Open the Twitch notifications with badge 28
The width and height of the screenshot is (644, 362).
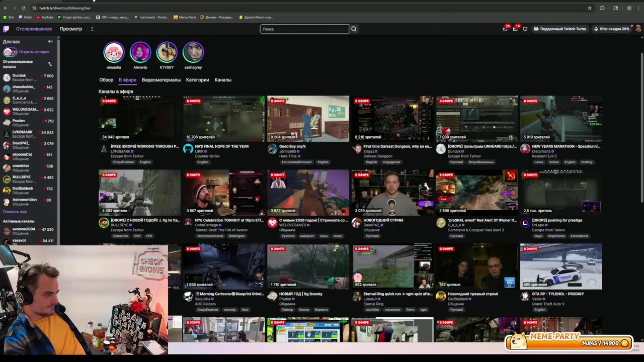pos(505,29)
